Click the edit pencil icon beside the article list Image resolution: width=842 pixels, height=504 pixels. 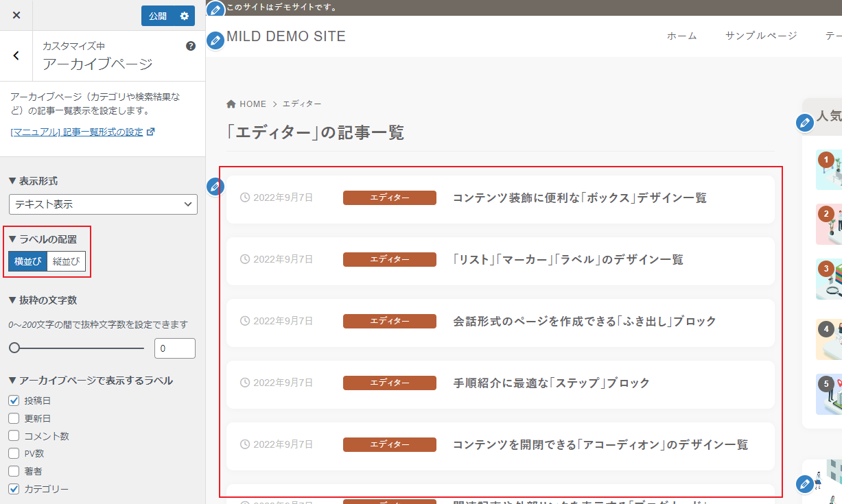215,187
